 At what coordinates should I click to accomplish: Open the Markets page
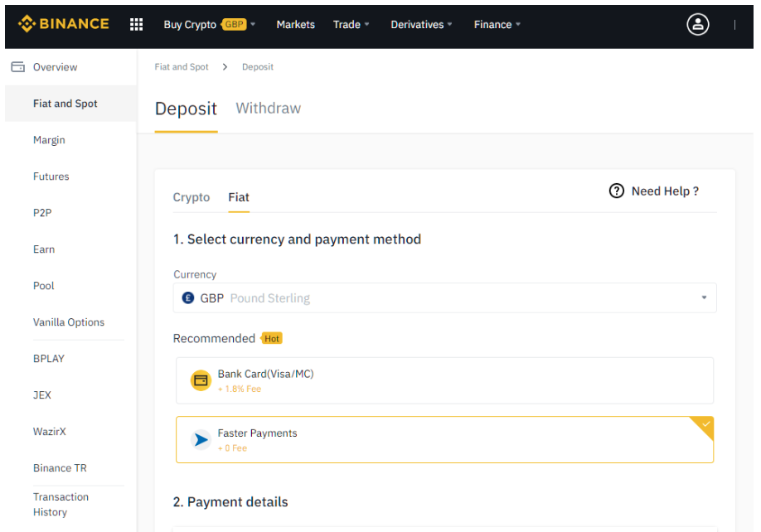click(x=296, y=24)
